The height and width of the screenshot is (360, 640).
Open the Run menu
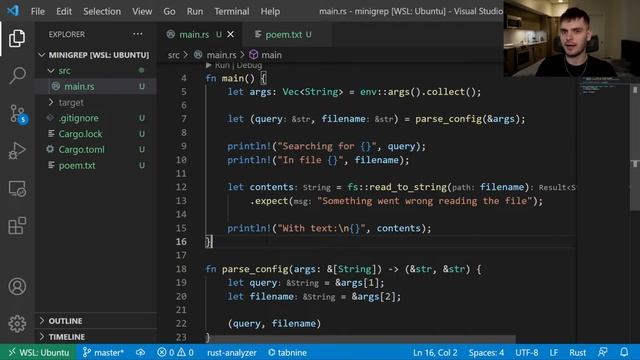195,11
